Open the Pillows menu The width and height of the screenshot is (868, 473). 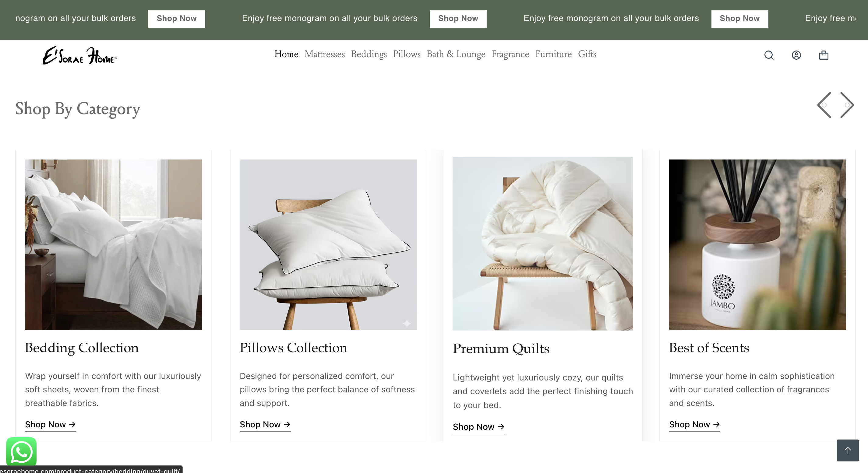click(x=406, y=54)
